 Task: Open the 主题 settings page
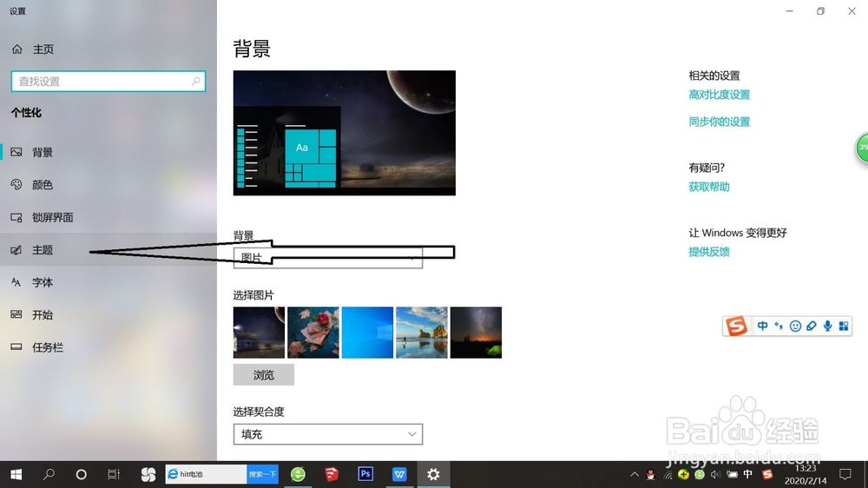click(108, 250)
